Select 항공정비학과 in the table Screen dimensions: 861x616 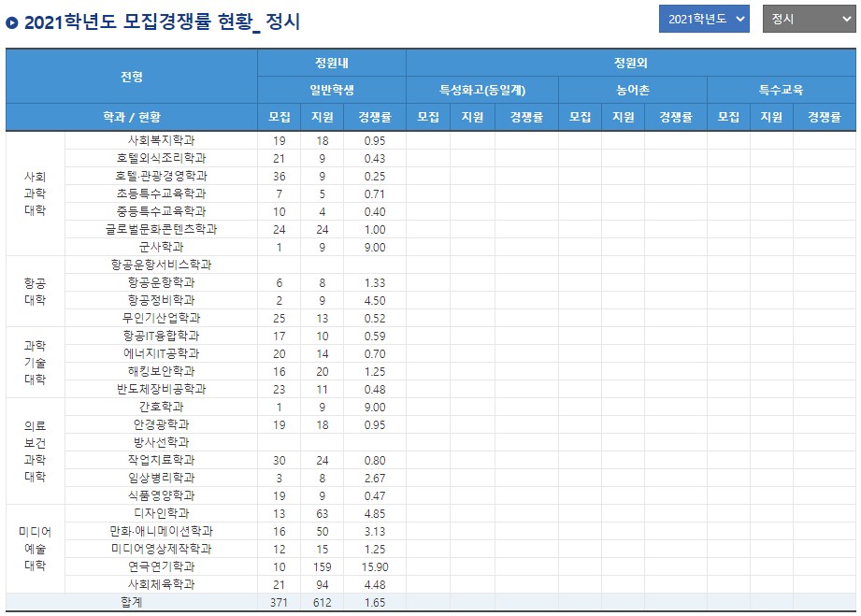(161, 300)
